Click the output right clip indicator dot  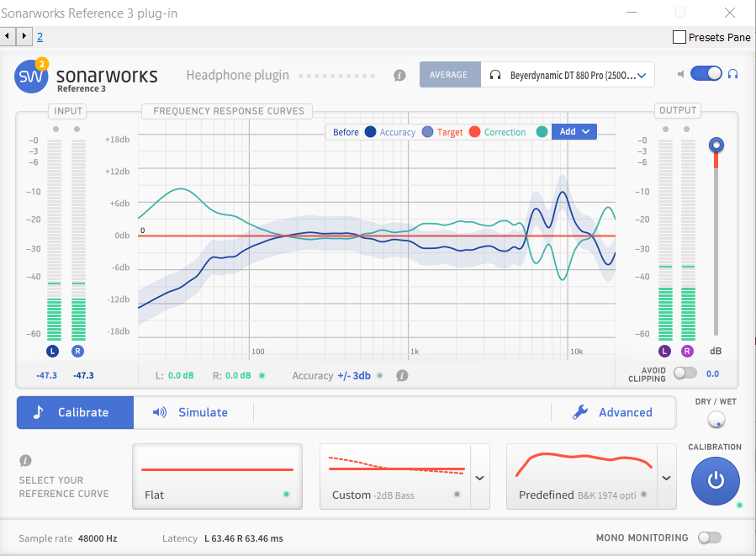[686, 129]
